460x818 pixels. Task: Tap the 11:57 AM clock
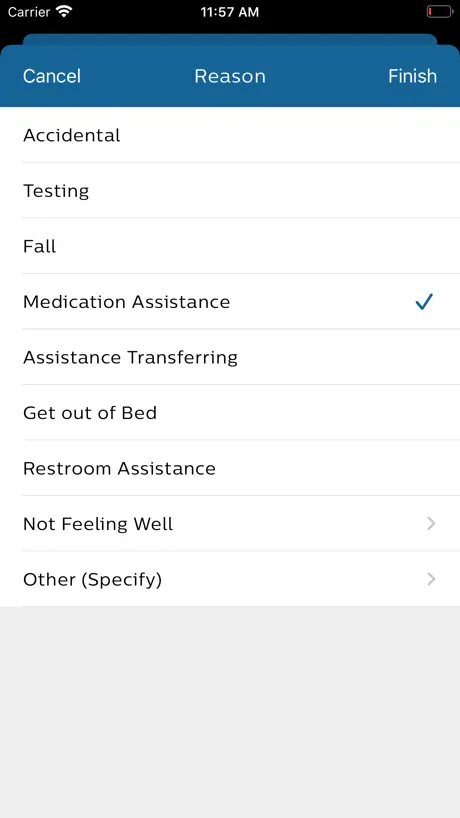[229, 12]
